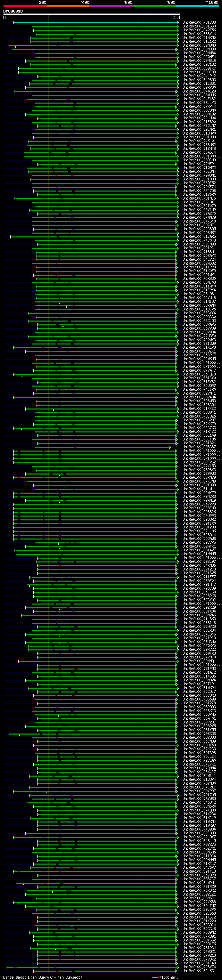Viewport: 222px width, 980px height.
Task: Select the label UniRef100_C0A5J4
Action: pos(199,153)
